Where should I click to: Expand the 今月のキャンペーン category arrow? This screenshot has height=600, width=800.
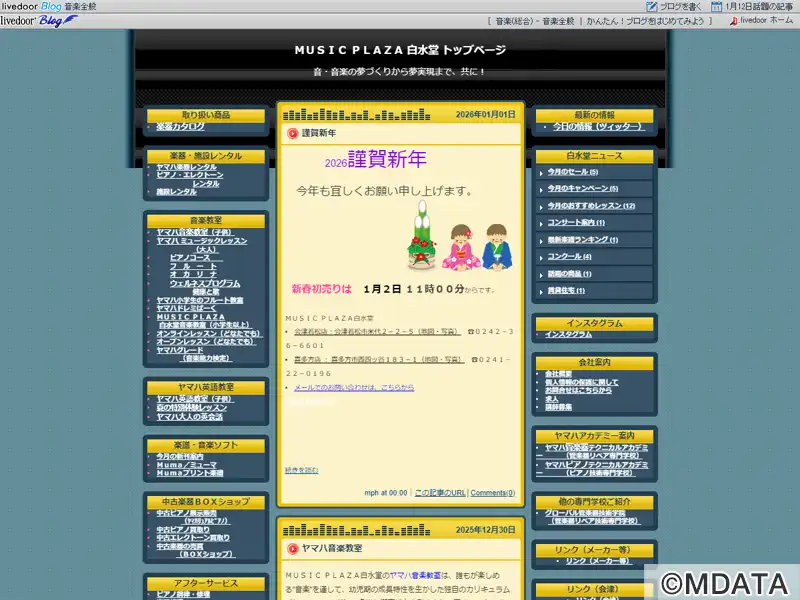(541, 190)
